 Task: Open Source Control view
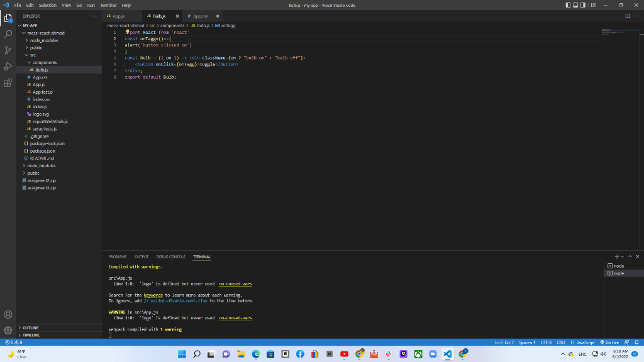(x=6, y=50)
